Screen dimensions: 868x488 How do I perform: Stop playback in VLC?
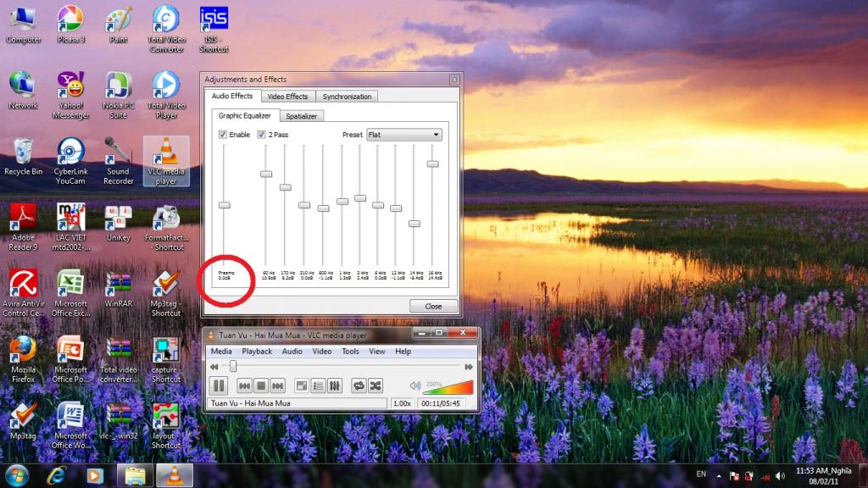(x=261, y=385)
